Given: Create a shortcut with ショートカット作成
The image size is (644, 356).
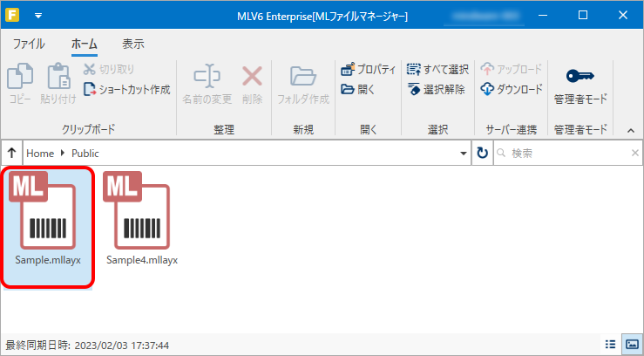Looking at the screenshot, I should point(126,89).
